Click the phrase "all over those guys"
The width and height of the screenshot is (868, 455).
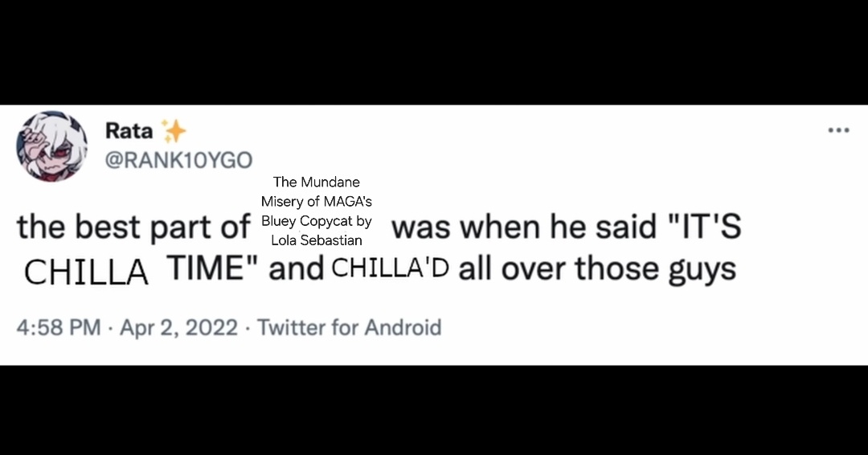click(596, 268)
